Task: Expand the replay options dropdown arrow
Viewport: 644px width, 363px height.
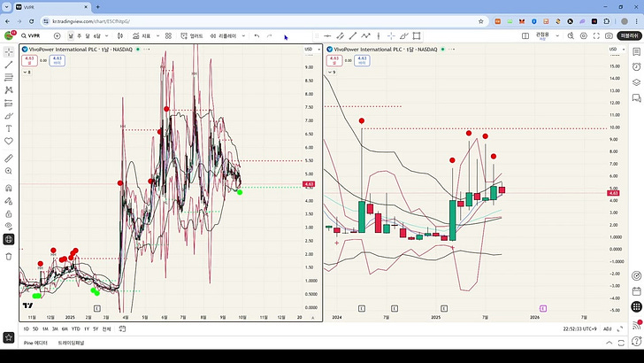Action: [243, 35]
